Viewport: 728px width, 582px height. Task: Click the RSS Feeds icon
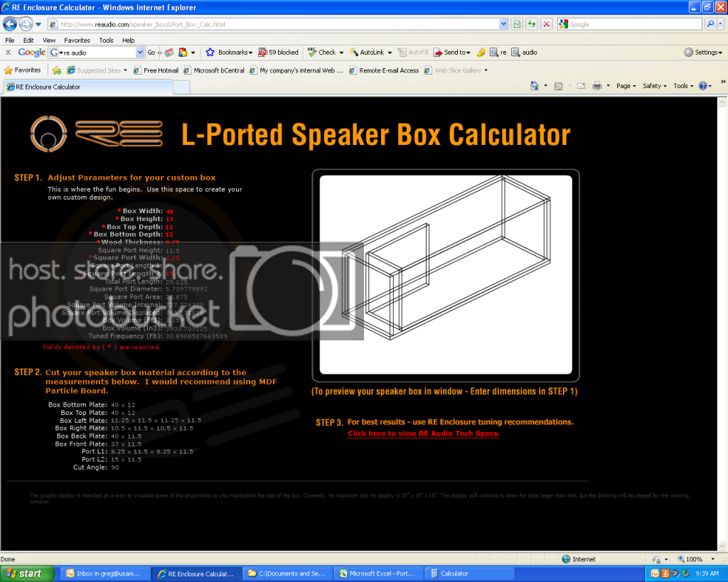click(x=559, y=86)
